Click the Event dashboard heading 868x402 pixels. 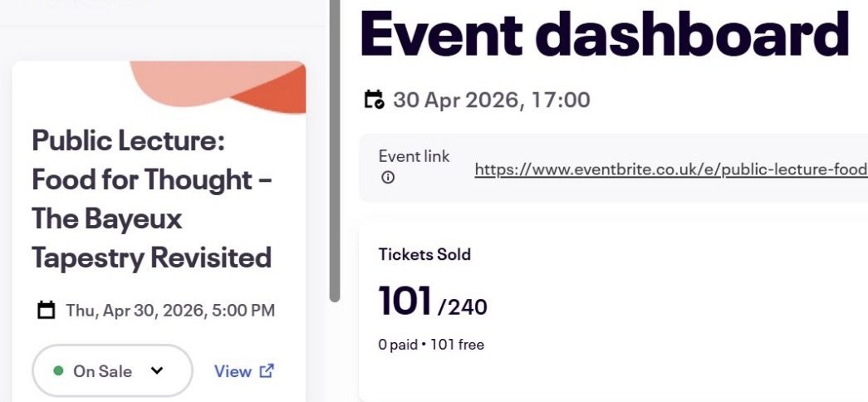click(x=605, y=33)
